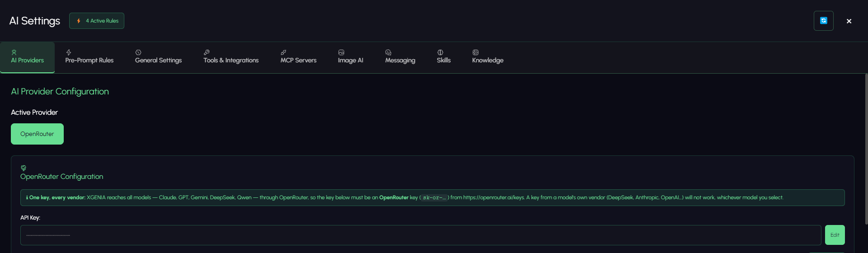Close the AI Settings dialog

(x=849, y=21)
